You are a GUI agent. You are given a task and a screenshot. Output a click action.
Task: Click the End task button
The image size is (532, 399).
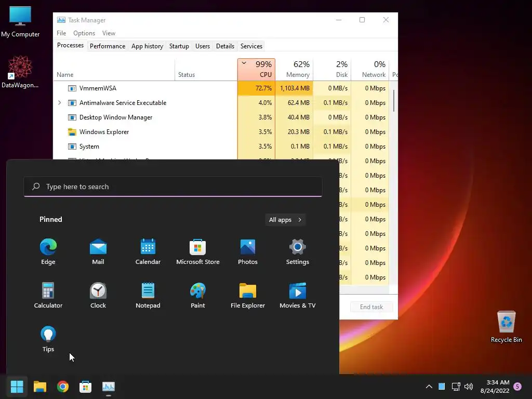tap(371, 307)
